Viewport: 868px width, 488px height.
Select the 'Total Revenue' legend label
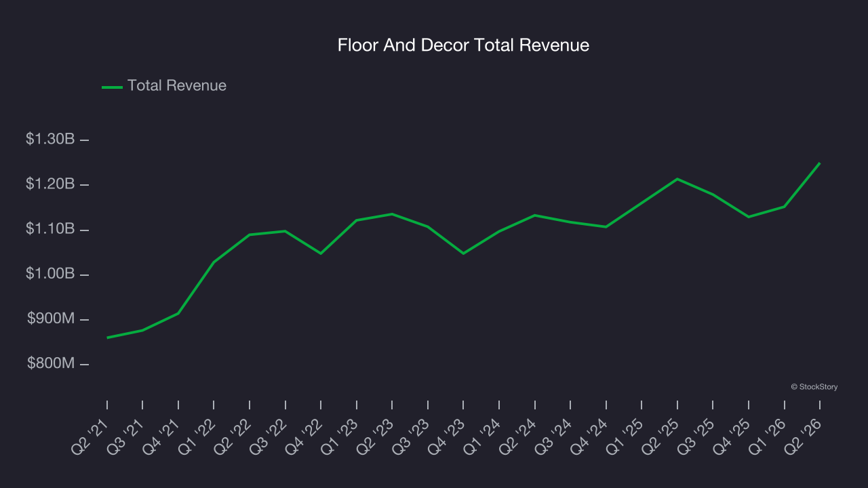point(177,86)
